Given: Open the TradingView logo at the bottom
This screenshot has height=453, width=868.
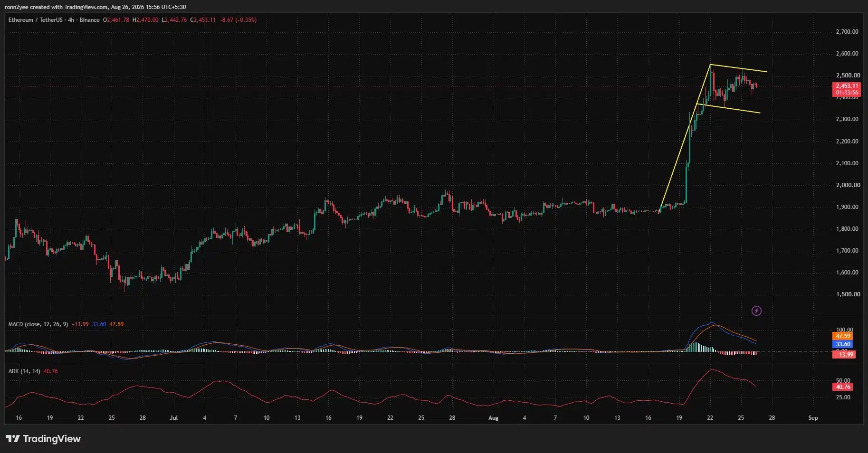Looking at the screenshot, I should (x=43, y=439).
